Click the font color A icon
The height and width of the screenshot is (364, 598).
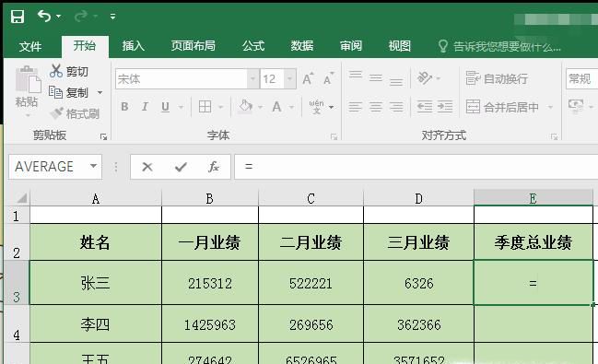point(276,107)
